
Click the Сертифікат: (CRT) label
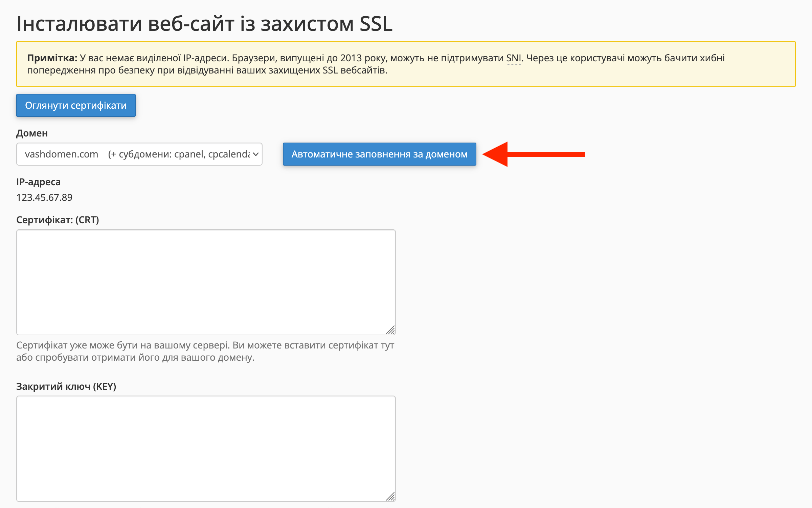[x=58, y=220]
